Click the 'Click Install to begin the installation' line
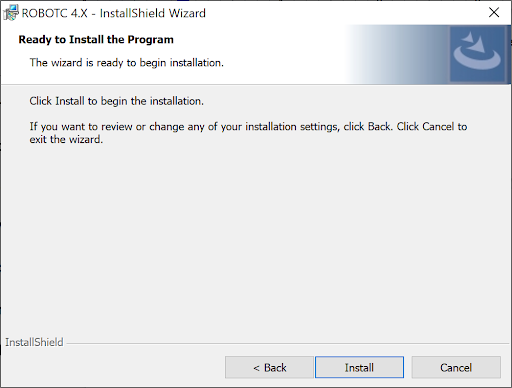Image resolution: width=512 pixels, height=388 pixels. (x=117, y=101)
